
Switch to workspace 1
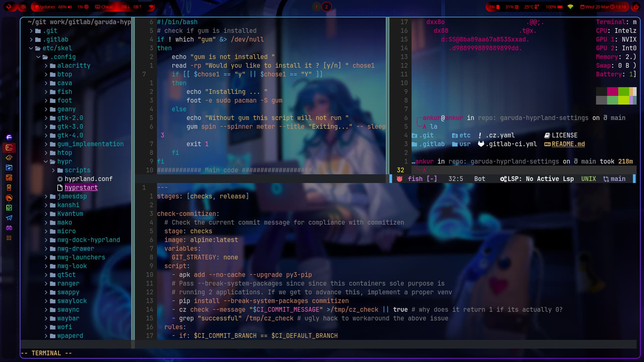[316, 7]
